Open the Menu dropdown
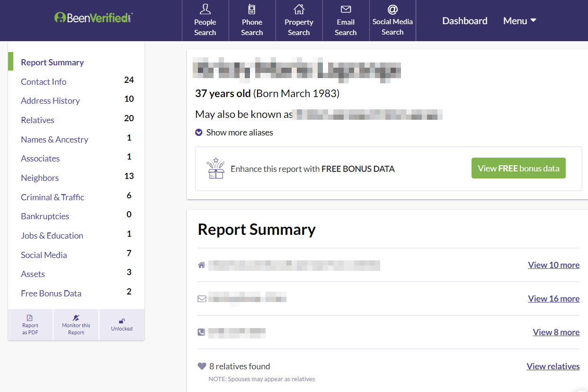 pos(519,20)
